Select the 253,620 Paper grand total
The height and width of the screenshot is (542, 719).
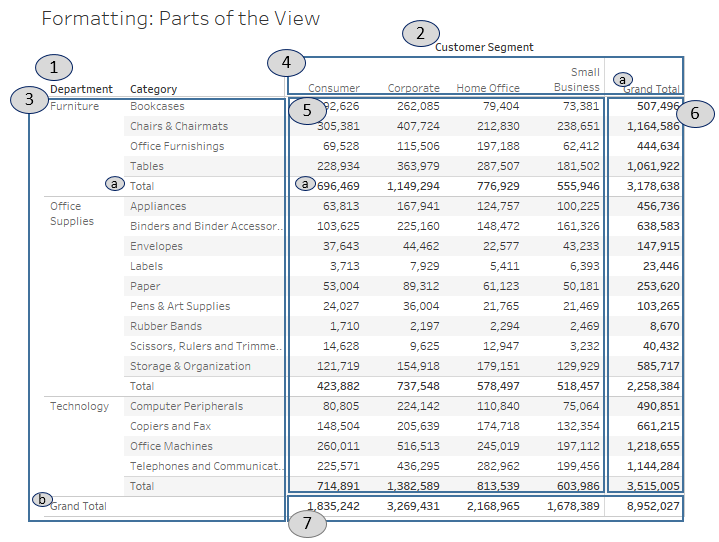pyautogui.click(x=658, y=286)
